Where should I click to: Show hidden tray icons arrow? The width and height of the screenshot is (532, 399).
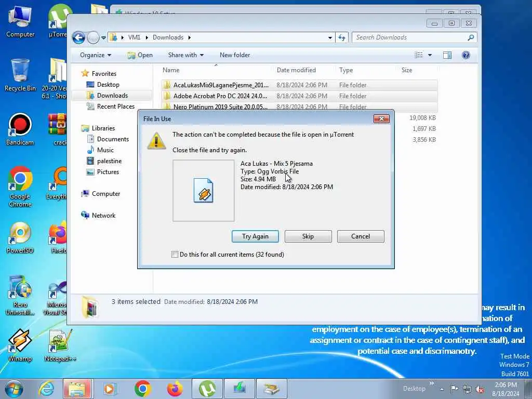pos(442,389)
